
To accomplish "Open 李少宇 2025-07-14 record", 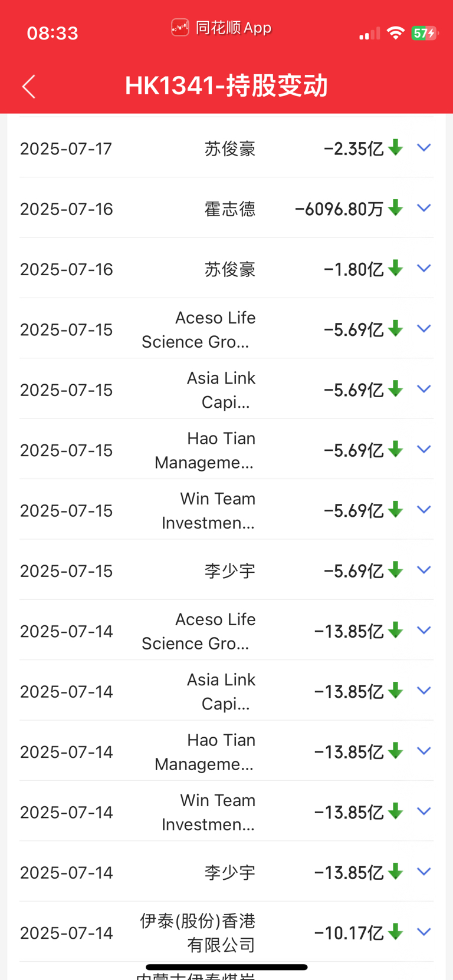I will pyautogui.click(x=226, y=872).
